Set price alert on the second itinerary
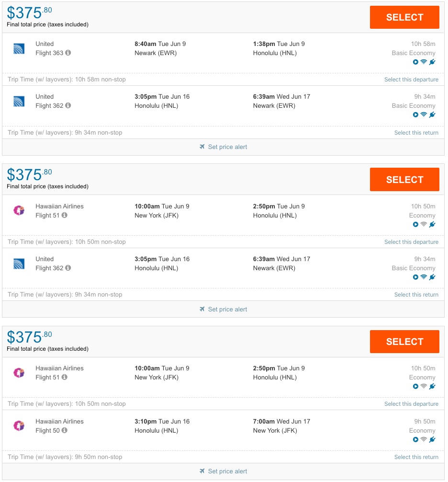448x482 pixels. point(227,310)
